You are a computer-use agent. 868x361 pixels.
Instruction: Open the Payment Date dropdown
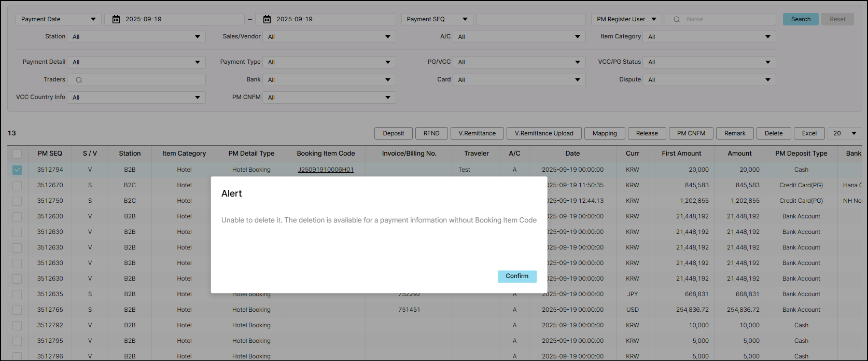(x=59, y=19)
